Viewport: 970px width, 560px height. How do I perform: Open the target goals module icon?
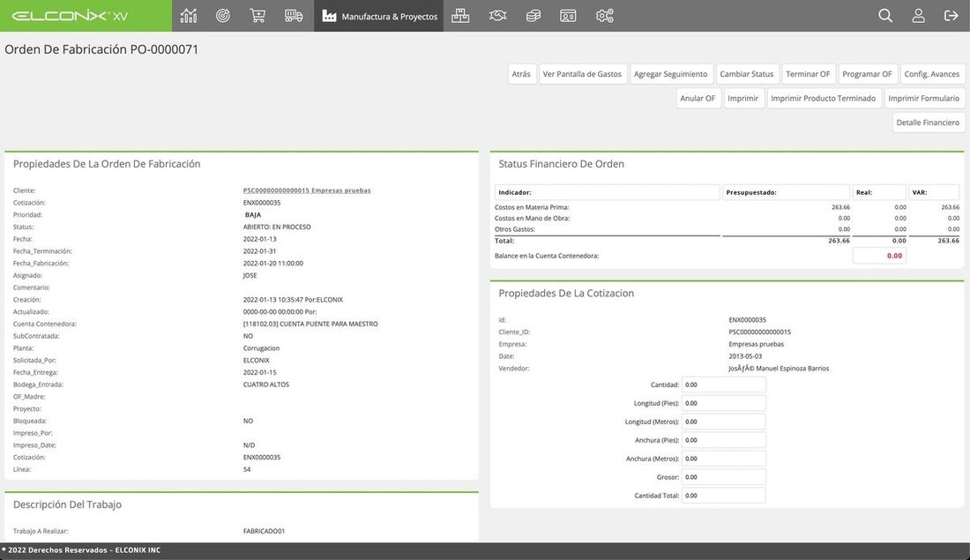(x=223, y=16)
